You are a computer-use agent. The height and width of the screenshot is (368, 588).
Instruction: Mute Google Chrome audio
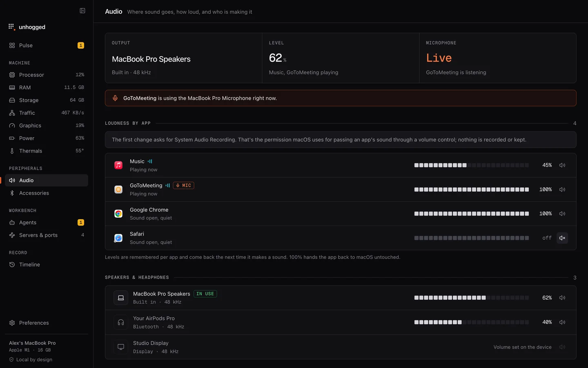562,213
